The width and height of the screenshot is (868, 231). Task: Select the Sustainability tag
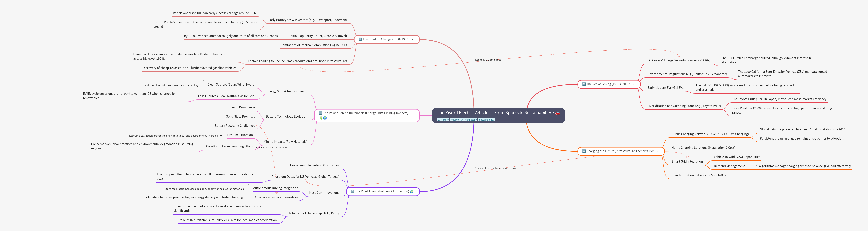(486, 120)
